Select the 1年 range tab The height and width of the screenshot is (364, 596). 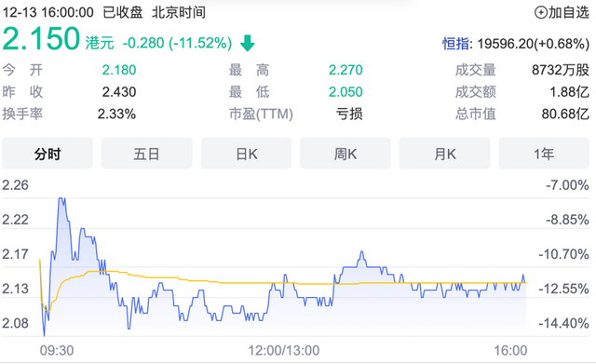point(544,154)
